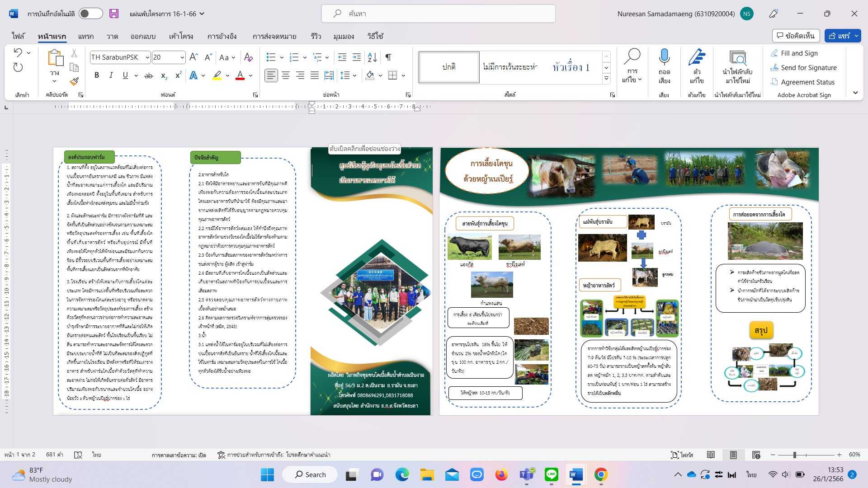Click the Redo icon

point(18,68)
